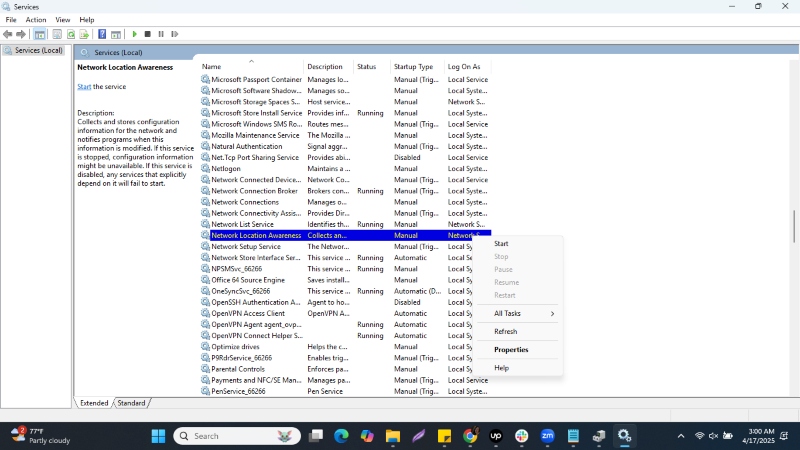The image size is (800, 450).
Task: Open Microsoft Edge from taskbar
Action: click(x=341, y=436)
